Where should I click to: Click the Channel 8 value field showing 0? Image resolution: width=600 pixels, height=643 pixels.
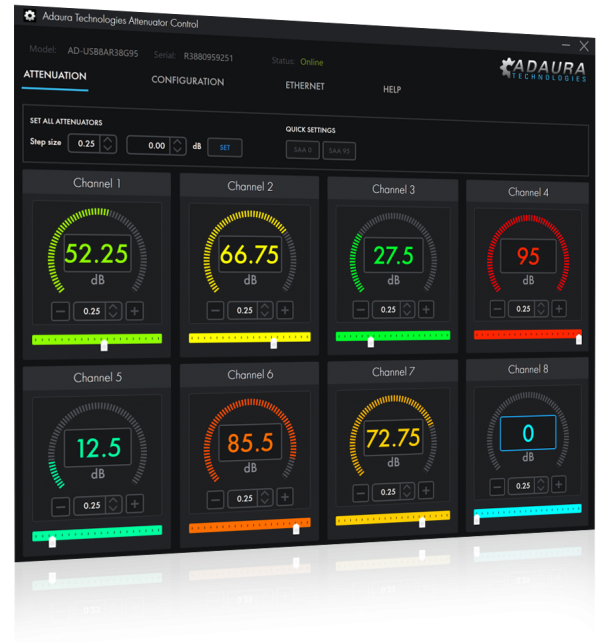pos(528,433)
